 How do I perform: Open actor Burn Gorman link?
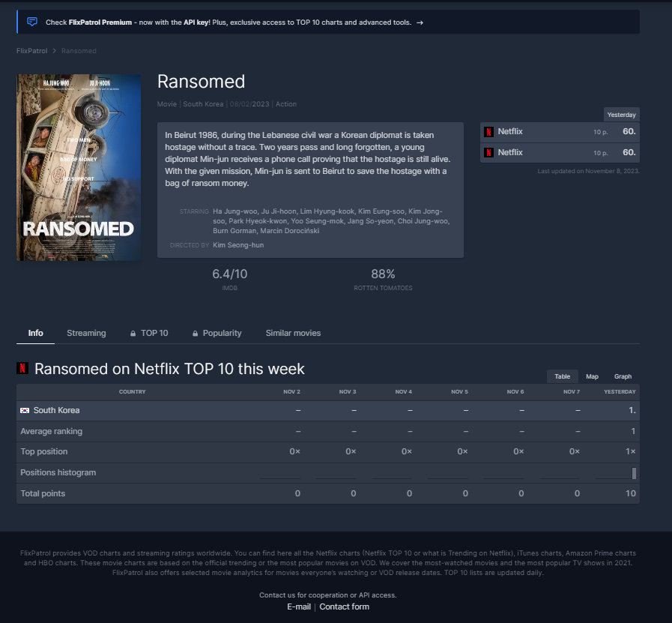pos(234,231)
